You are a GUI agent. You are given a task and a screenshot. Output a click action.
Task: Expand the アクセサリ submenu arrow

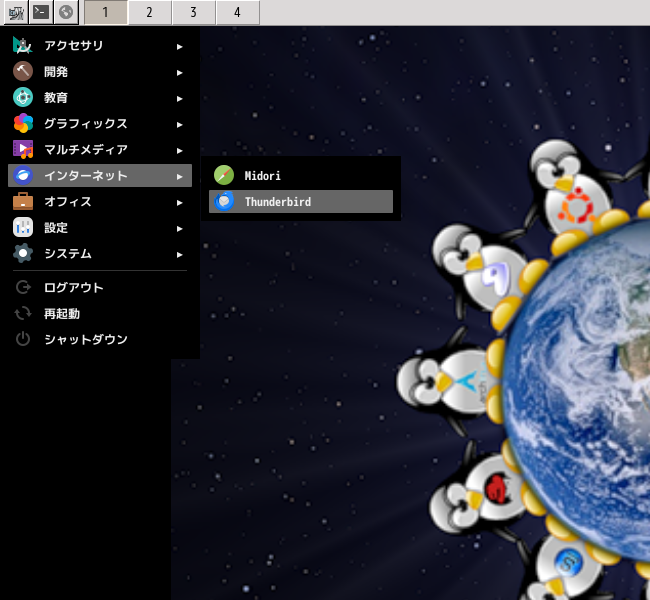coord(179,47)
